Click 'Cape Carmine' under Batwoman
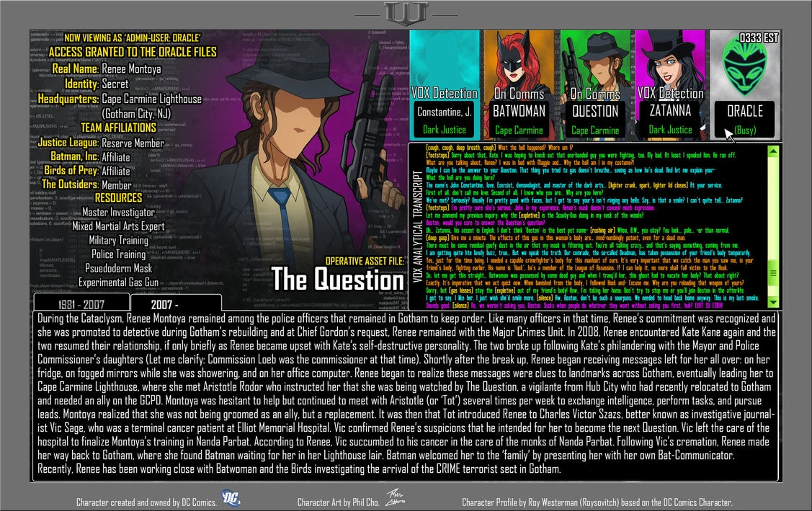The width and height of the screenshot is (812, 511). (519, 130)
